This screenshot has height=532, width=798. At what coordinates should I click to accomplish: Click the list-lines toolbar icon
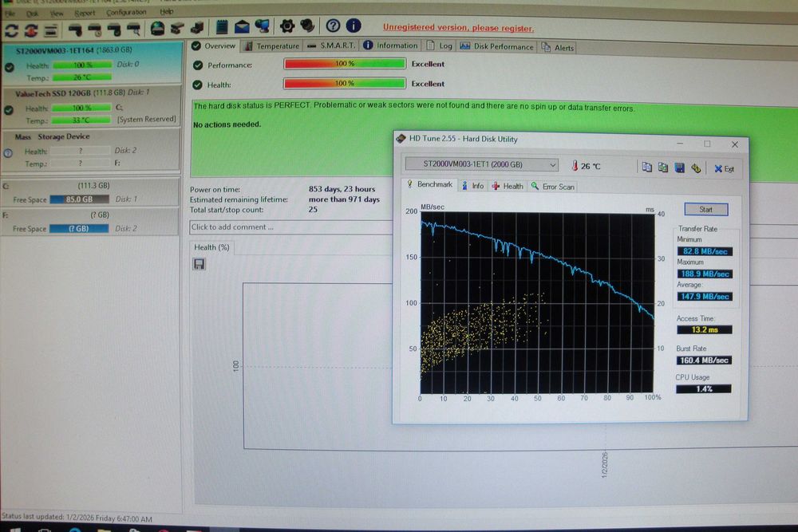[50, 30]
